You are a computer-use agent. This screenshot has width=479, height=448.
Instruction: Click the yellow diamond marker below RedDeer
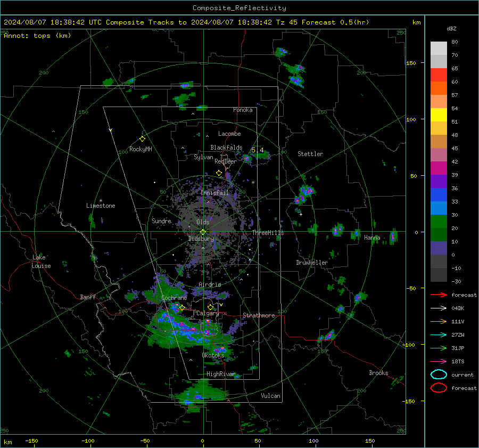219,173
